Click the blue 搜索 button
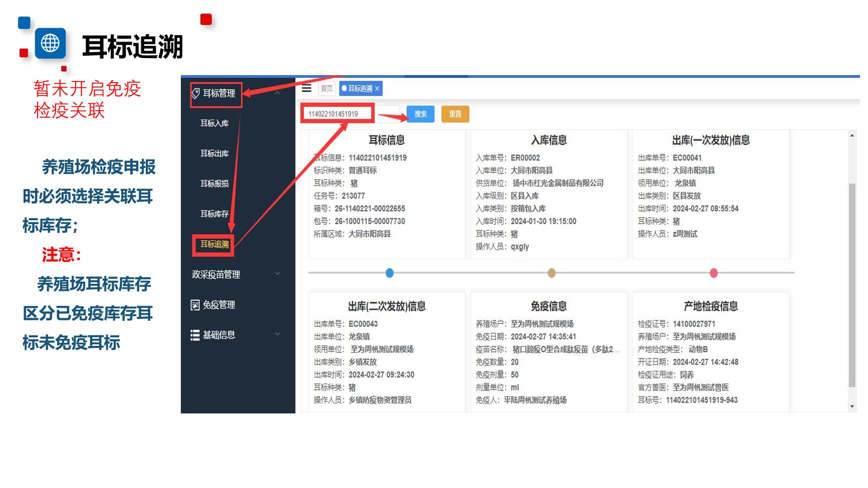 [x=420, y=114]
